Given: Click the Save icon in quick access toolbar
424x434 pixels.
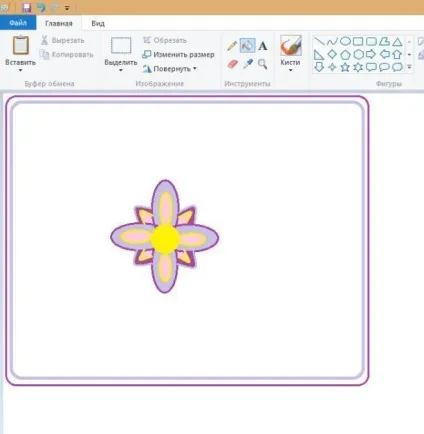Looking at the screenshot, I should pos(26,7).
